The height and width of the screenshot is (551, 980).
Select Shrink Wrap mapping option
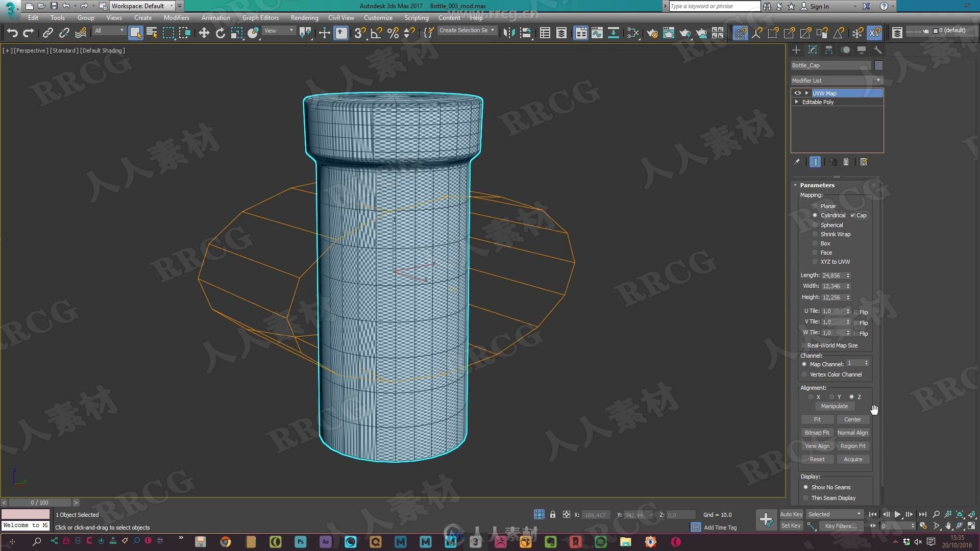click(x=815, y=234)
